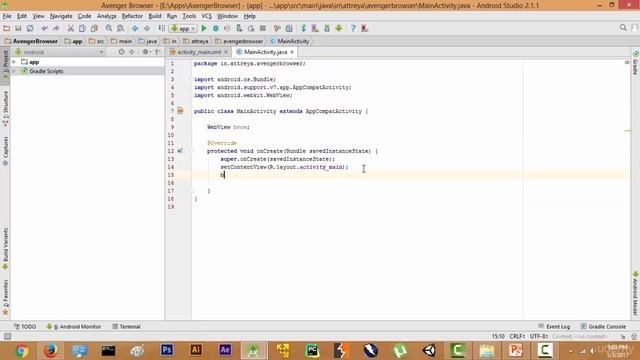Open the Terminal tool window
Viewport: 640px width, 360px height.
(127, 327)
